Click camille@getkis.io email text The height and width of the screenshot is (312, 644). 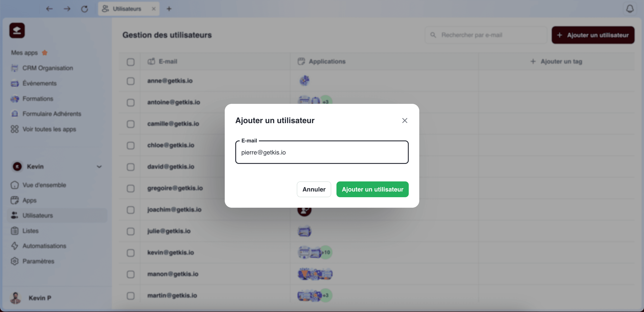point(173,124)
